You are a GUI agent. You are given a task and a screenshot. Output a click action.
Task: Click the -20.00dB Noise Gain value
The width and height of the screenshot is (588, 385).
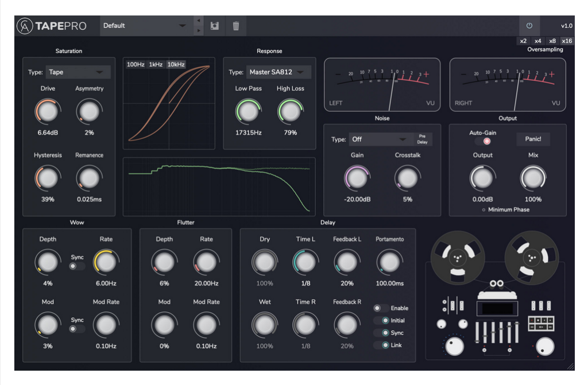(x=357, y=200)
